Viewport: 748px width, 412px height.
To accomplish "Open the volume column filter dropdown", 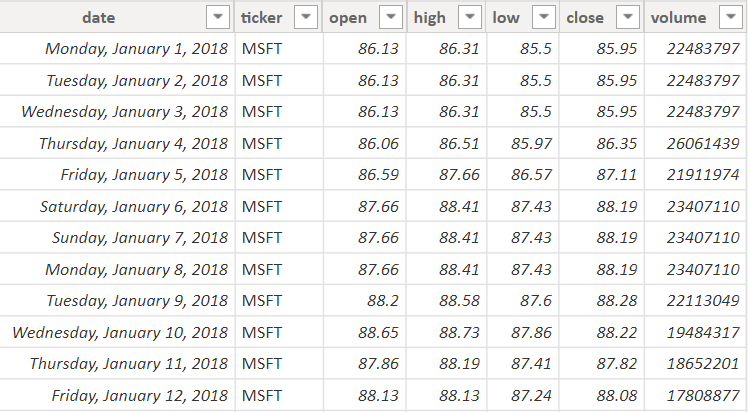I will point(730,17).
